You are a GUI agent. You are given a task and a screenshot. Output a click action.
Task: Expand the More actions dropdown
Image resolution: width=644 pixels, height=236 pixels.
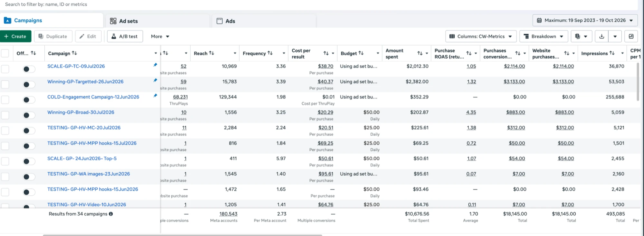tap(160, 36)
